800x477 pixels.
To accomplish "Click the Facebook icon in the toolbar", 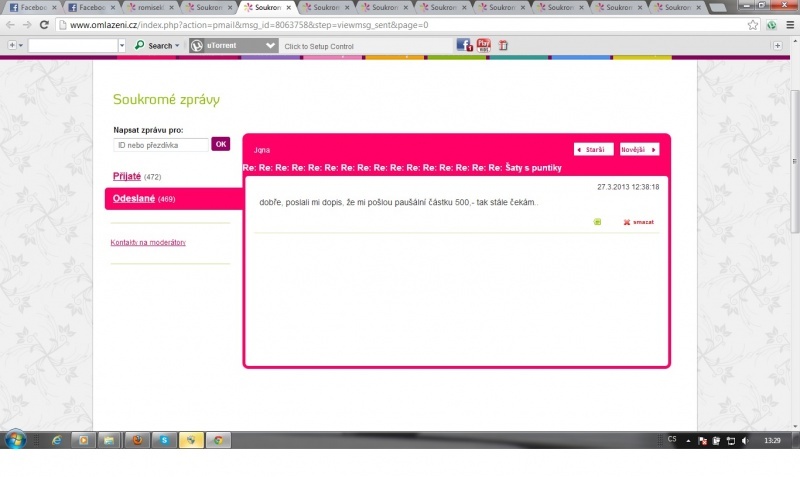I will [x=464, y=45].
